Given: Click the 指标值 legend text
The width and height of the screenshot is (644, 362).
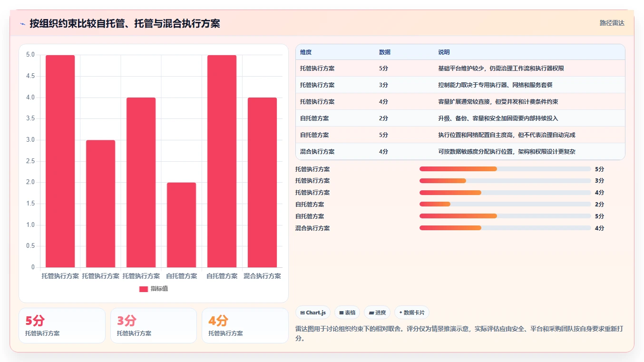Looking at the screenshot, I should tap(159, 289).
